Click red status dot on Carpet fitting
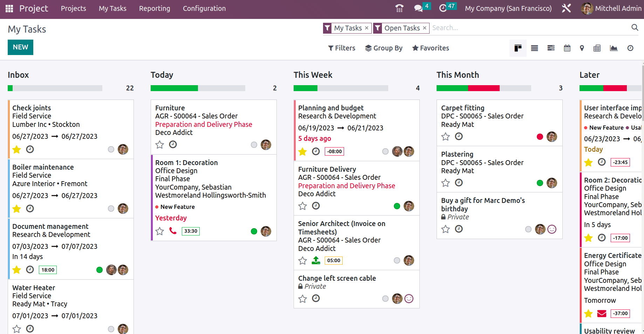The width and height of the screenshot is (644, 334). point(540,137)
